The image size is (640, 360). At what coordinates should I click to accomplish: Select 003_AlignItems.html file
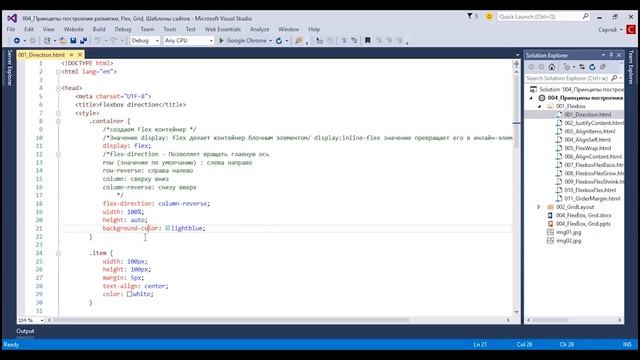[x=590, y=131]
